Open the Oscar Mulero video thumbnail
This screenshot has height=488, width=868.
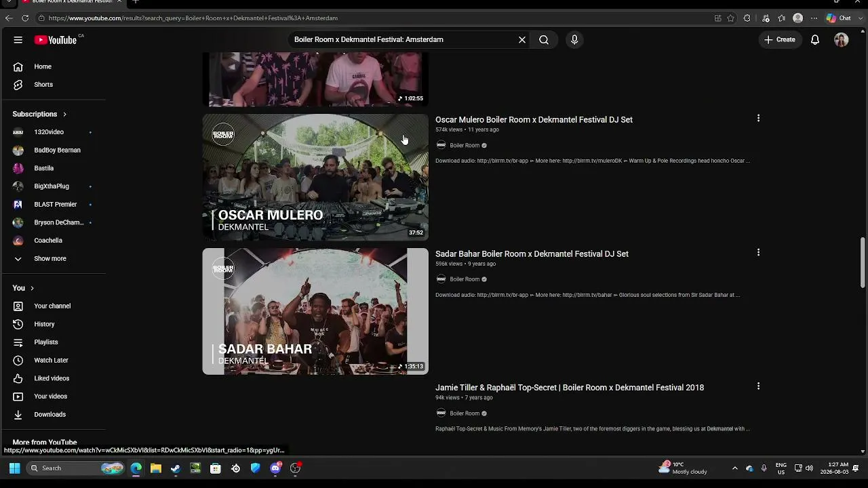(315, 177)
